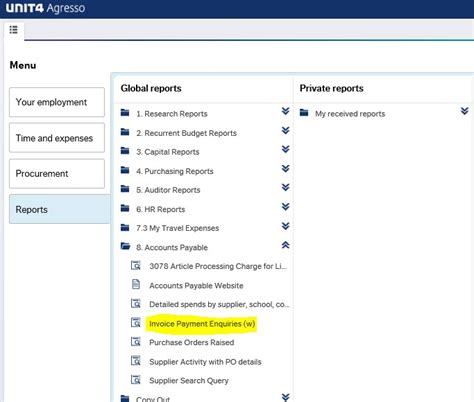Image resolution: width=474 pixels, height=402 pixels.
Task: Click open folder icon beside 8. Accounts Payable
Action: pos(125,246)
